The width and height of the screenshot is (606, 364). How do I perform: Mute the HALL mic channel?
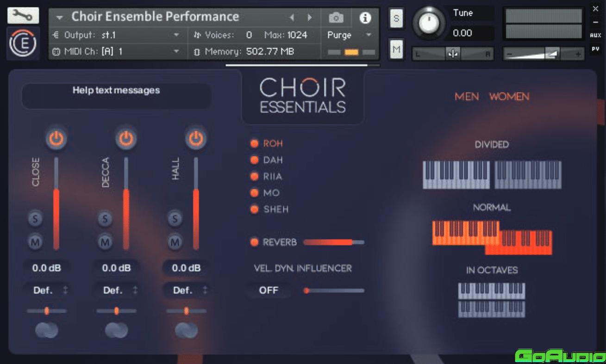175,241
